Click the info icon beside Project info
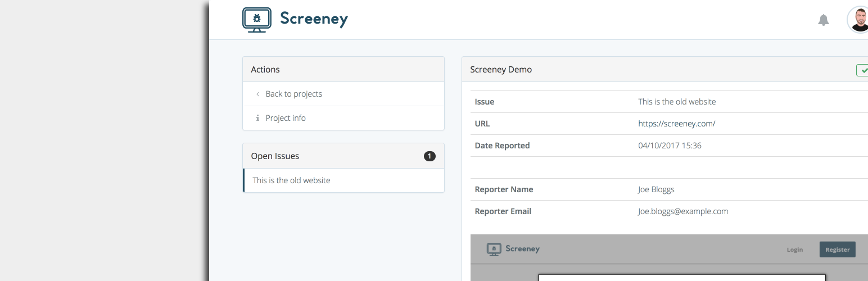 257,118
